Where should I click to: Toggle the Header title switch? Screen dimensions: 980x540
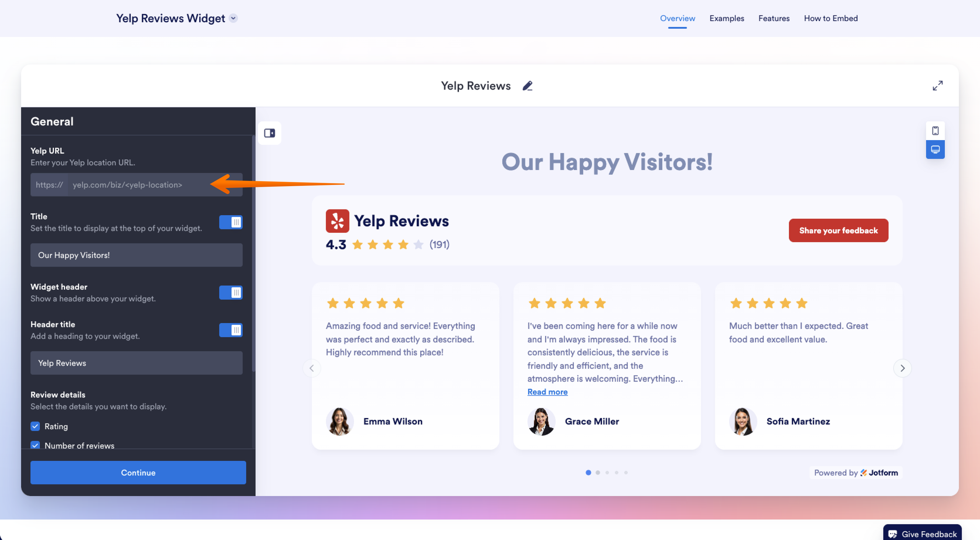(231, 330)
